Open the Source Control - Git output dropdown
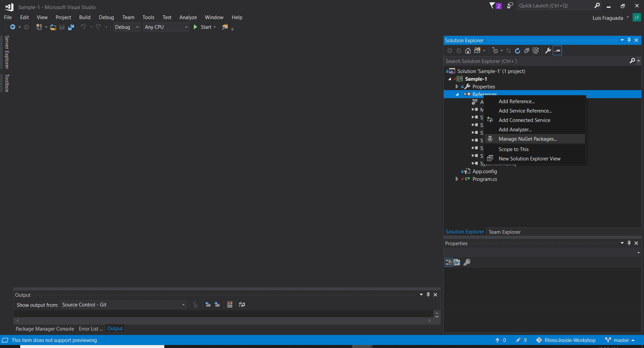This screenshot has width=644, height=348. pyautogui.click(x=123, y=305)
